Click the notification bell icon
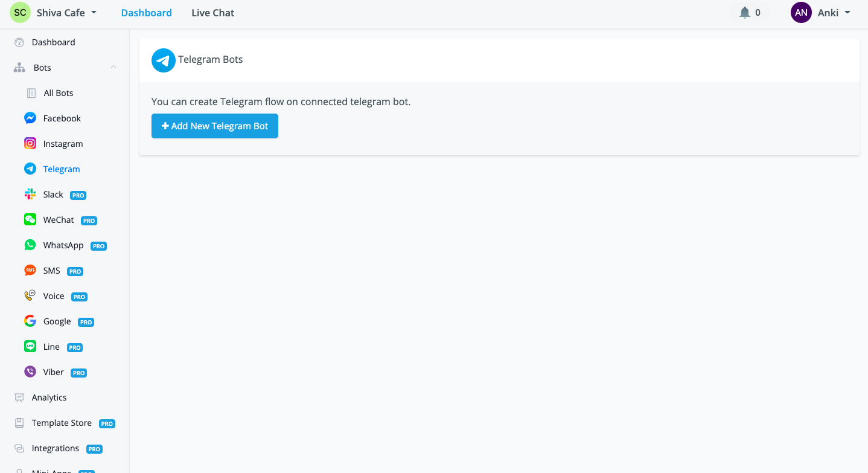This screenshot has height=473, width=868. [745, 13]
